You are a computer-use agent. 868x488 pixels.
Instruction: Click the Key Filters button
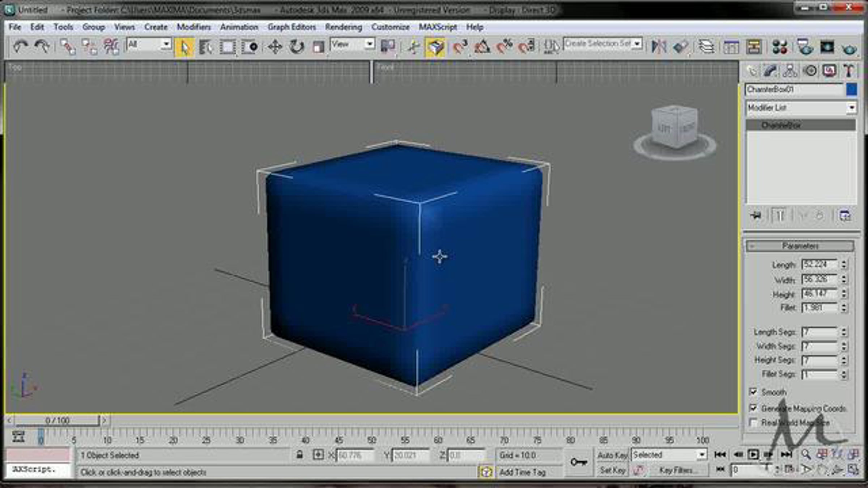(676, 470)
